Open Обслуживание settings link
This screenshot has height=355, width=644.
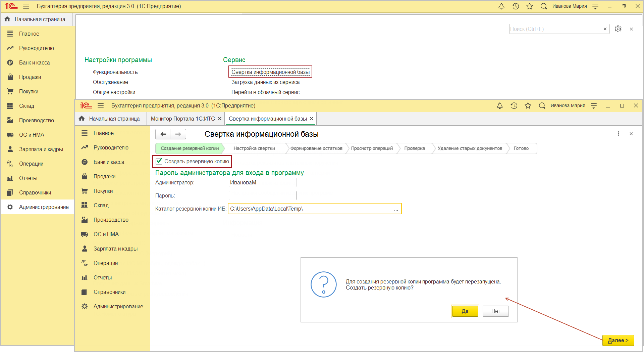[110, 82]
